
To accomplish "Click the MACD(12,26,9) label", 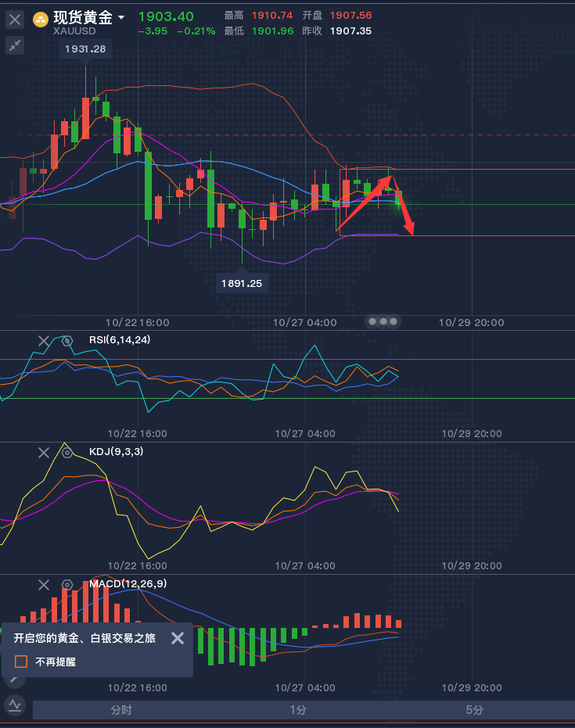I will point(128,583).
